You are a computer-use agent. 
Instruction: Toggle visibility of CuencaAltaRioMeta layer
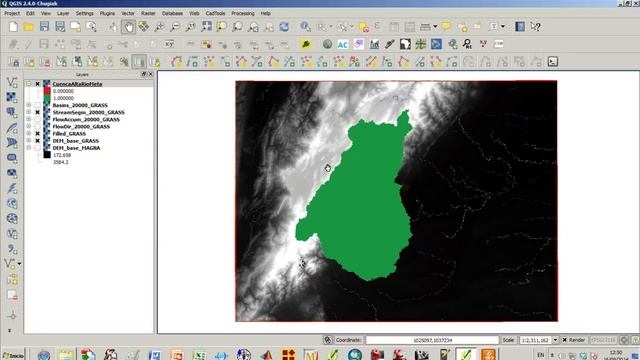point(38,84)
